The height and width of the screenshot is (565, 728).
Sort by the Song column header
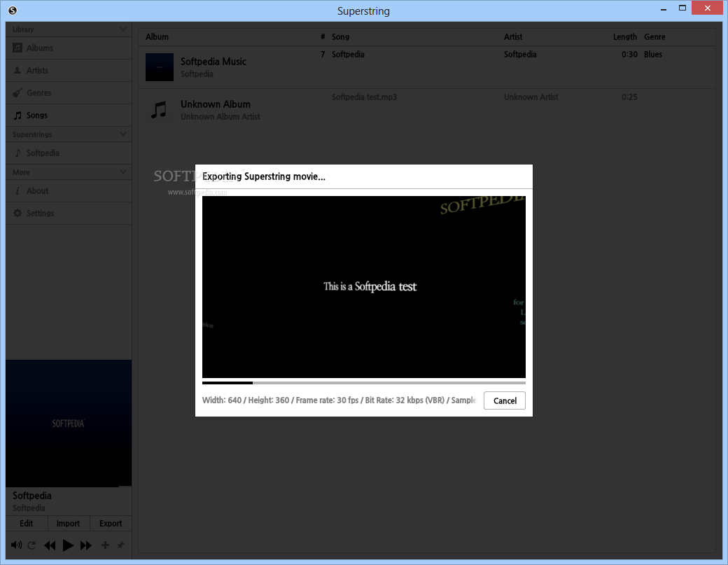(340, 36)
